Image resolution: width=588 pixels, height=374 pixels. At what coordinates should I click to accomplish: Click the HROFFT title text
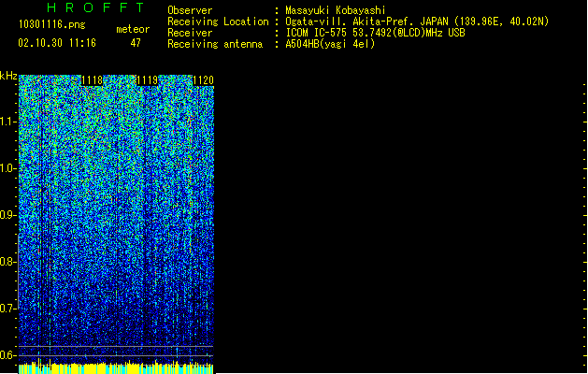tap(95, 7)
